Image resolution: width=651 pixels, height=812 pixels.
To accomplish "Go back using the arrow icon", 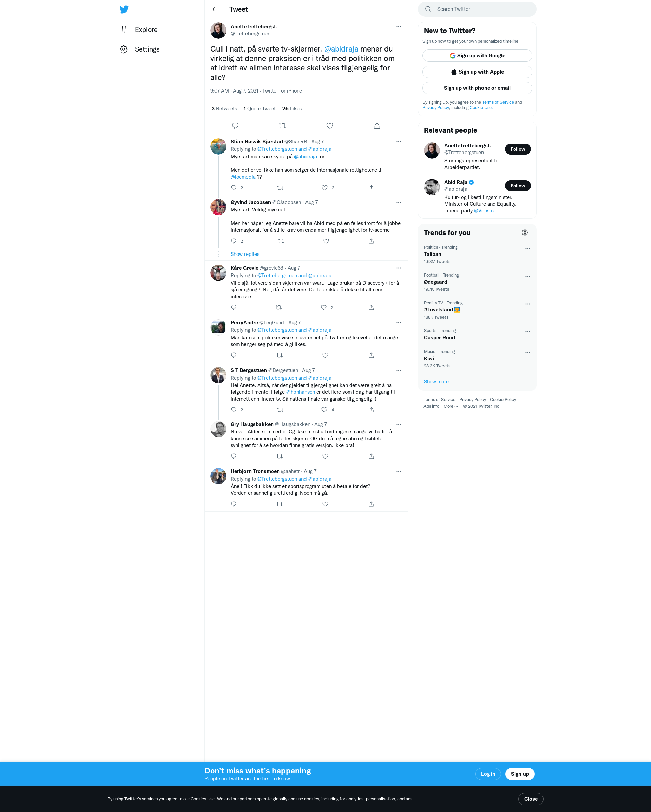I will pyautogui.click(x=215, y=9).
